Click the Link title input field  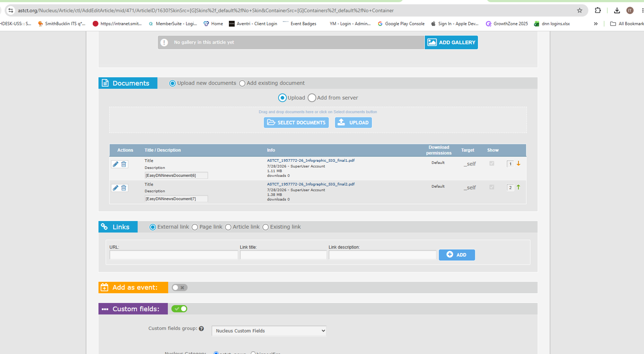pyautogui.click(x=283, y=255)
